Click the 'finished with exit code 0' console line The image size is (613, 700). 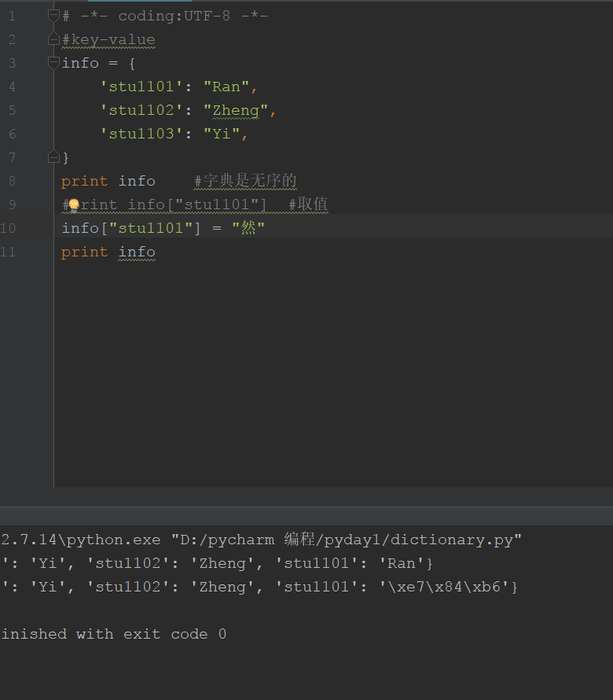pos(114,634)
